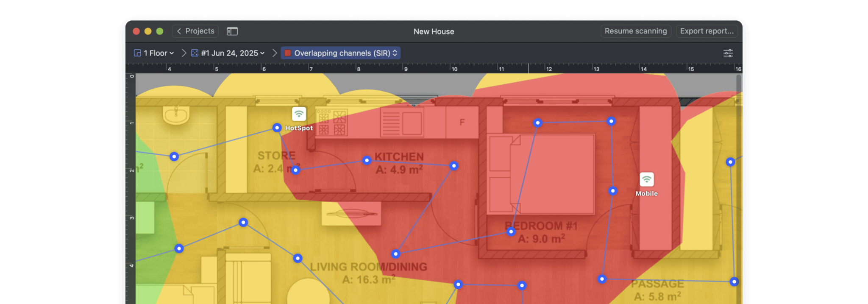Open the visualization settings sliders icon
This screenshot has height=304, width=868.
tap(728, 53)
